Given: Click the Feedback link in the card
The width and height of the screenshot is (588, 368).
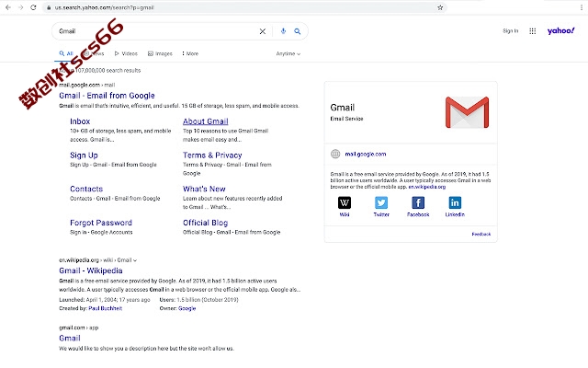Looking at the screenshot, I should point(481,234).
